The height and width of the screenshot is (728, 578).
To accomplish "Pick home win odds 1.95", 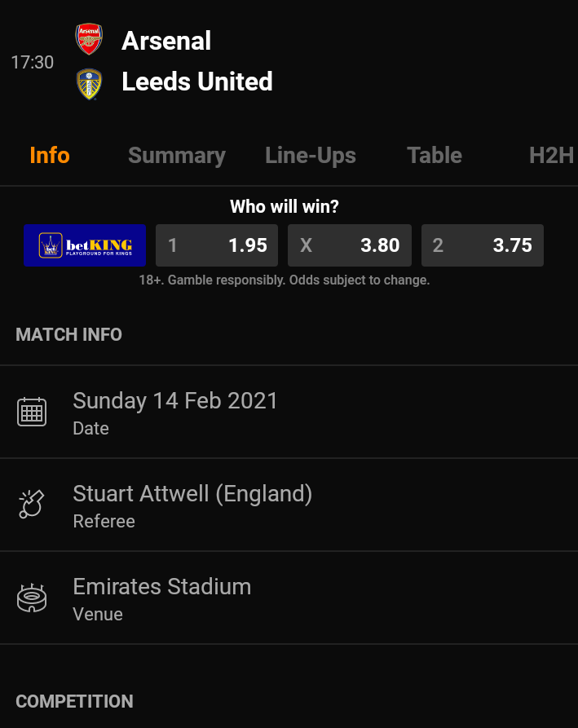I will (x=217, y=245).
